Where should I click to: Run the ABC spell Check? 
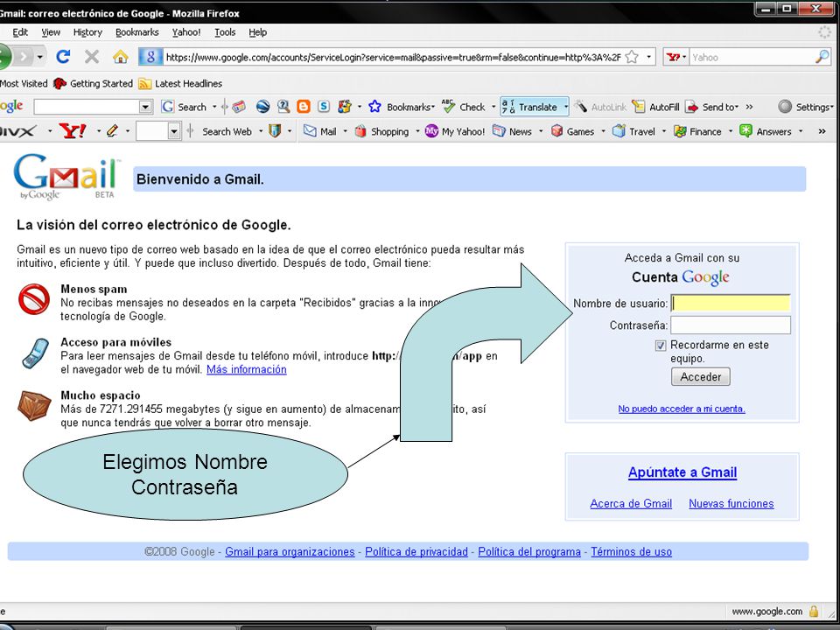click(x=464, y=107)
